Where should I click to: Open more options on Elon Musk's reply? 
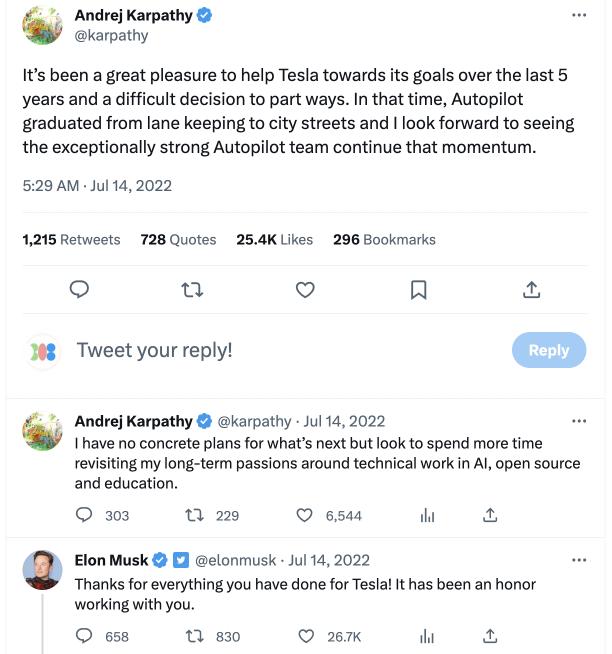579,560
